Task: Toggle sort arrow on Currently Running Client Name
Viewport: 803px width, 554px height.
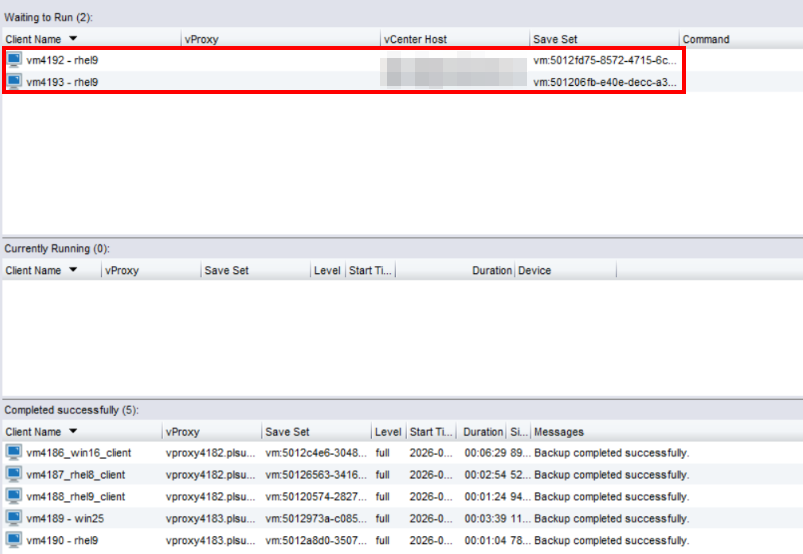Action: tap(73, 270)
